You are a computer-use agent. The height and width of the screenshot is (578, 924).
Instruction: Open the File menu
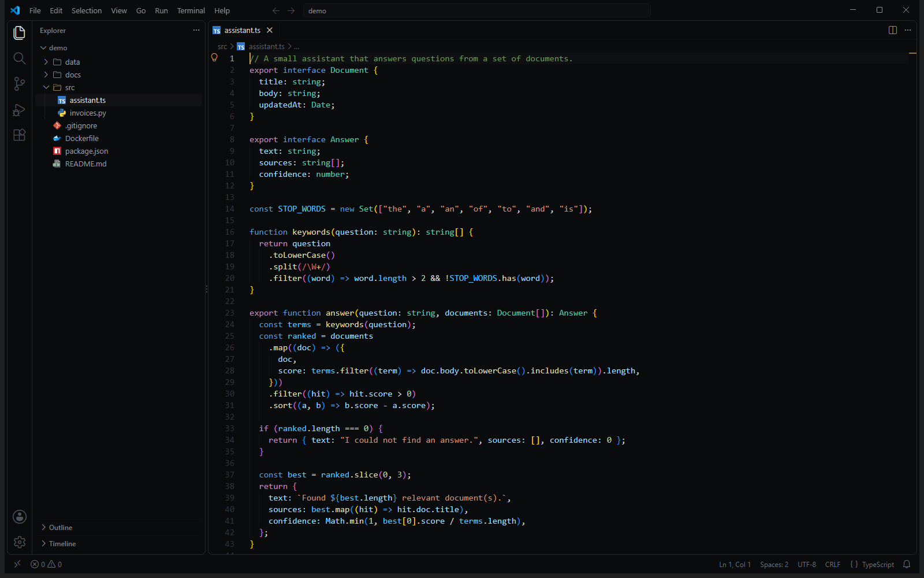coord(35,10)
